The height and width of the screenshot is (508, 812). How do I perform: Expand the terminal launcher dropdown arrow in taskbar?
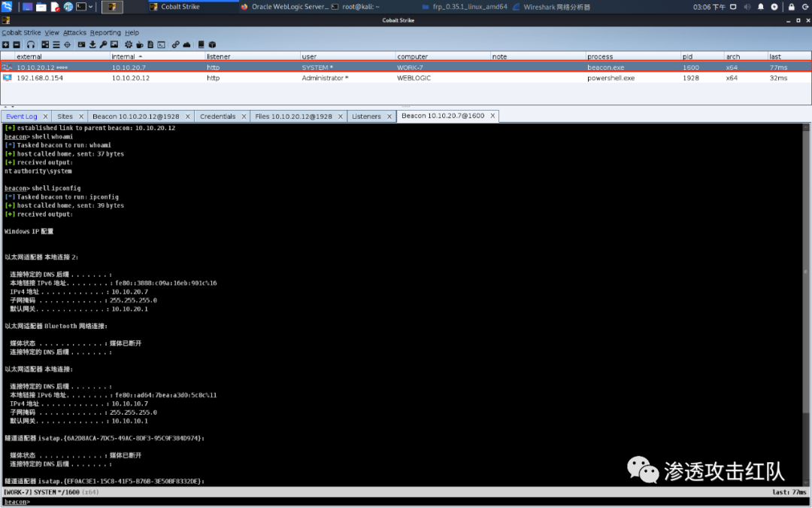(92, 7)
